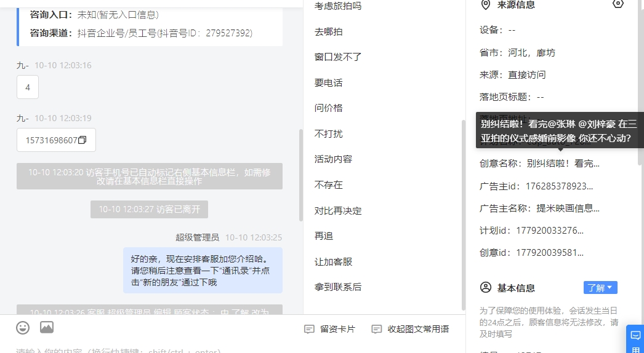
Task: Click the 咨询入口 未知 line
Action: (x=94, y=15)
